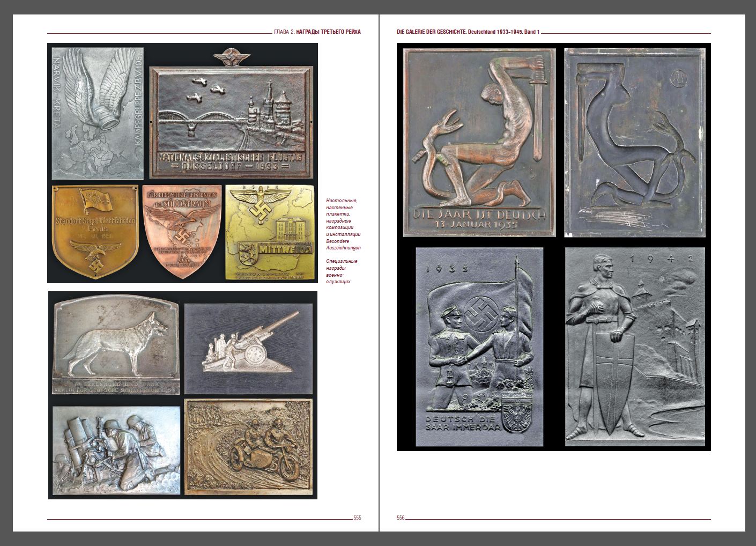The image size is (756, 546).
Task: Click header 'ГЛАВА 2. НАГРАДЫ ТРЕТЬЕГО РЕЙХА'
Action: (x=317, y=32)
